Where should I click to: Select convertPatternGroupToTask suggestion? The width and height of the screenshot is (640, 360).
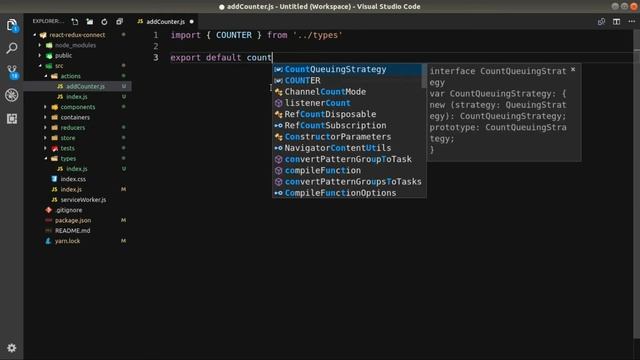pos(347,159)
